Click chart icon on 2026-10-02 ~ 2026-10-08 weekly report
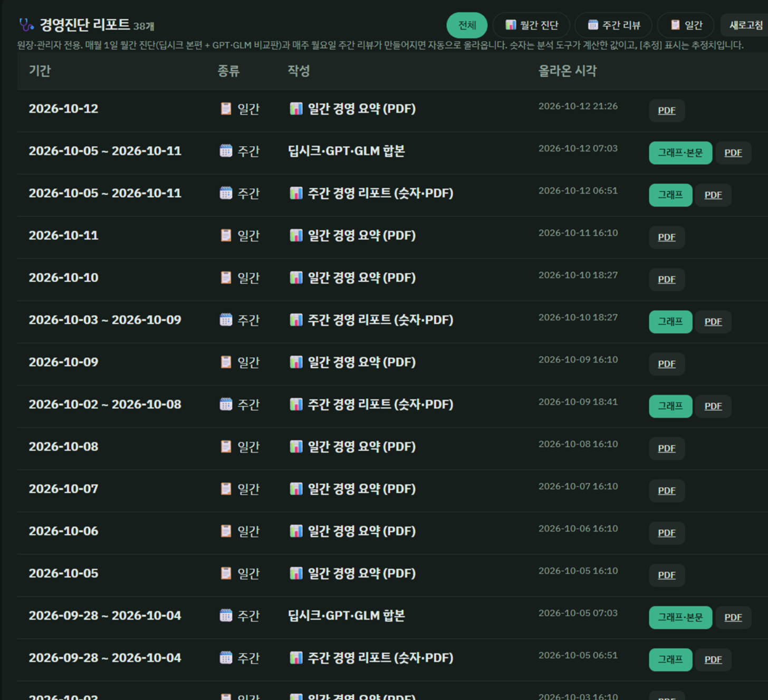Viewport: 768px width, 700px height. click(296, 404)
